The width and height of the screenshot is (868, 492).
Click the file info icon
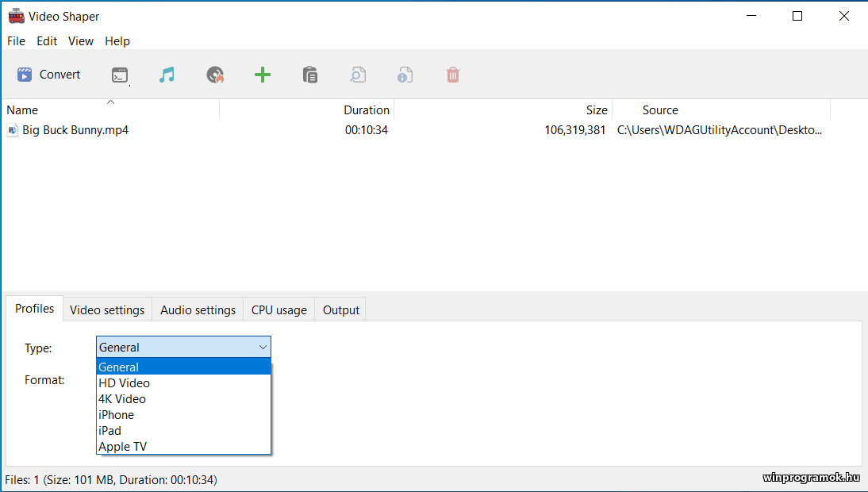point(405,75)
